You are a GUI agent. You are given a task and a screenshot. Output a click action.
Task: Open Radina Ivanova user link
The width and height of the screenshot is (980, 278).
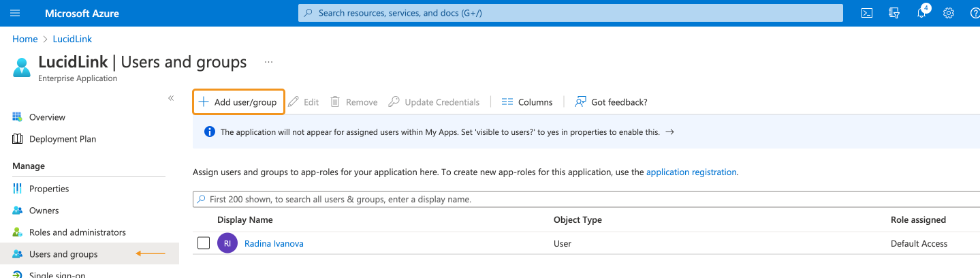point(274,243)
